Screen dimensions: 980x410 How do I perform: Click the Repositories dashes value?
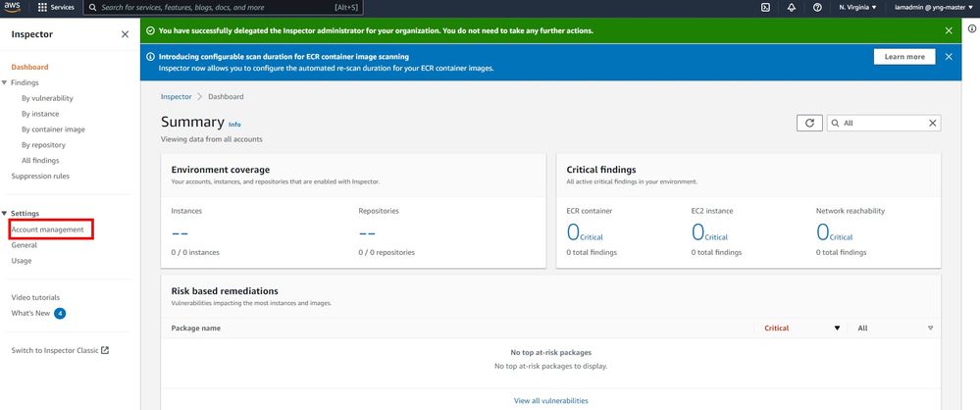pos(367,233)
